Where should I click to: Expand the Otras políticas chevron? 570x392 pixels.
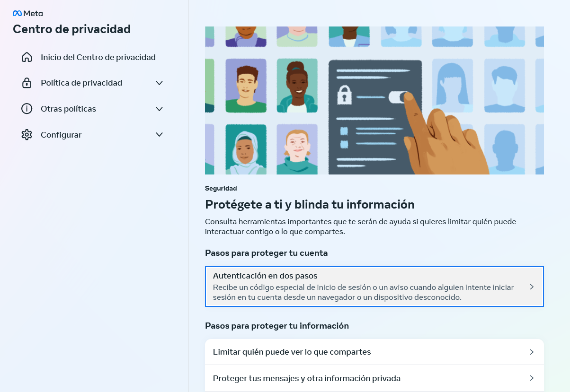click(160, 109)
